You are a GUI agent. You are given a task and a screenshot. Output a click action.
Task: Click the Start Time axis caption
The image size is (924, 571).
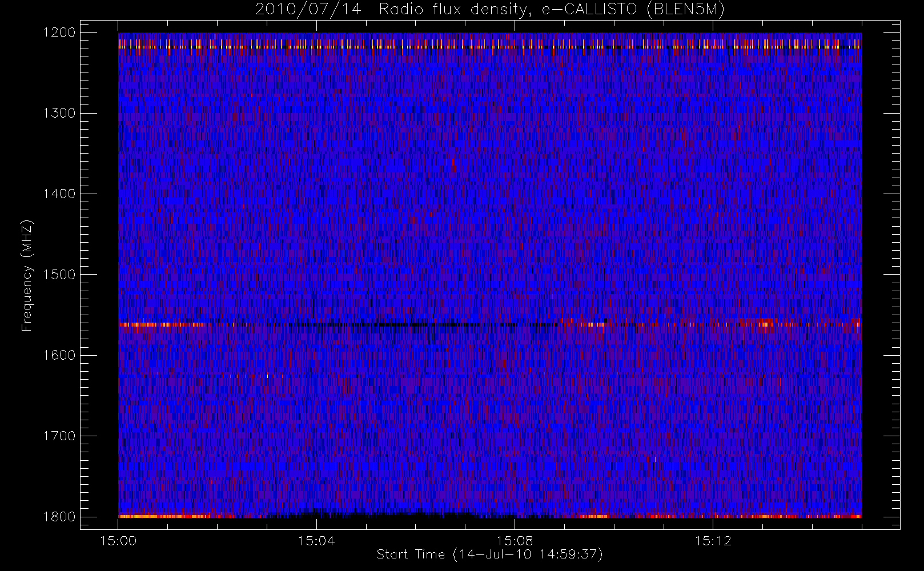[490, 554]
